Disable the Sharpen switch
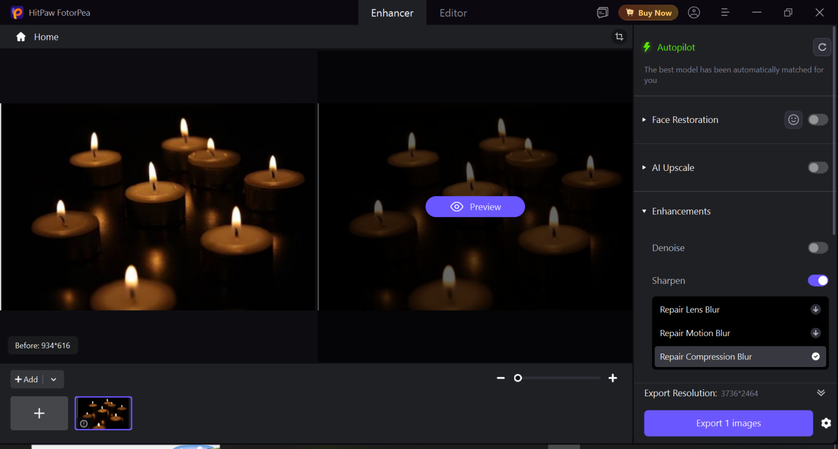The width and height of the screenshot is (838, 449). (818, 281)
